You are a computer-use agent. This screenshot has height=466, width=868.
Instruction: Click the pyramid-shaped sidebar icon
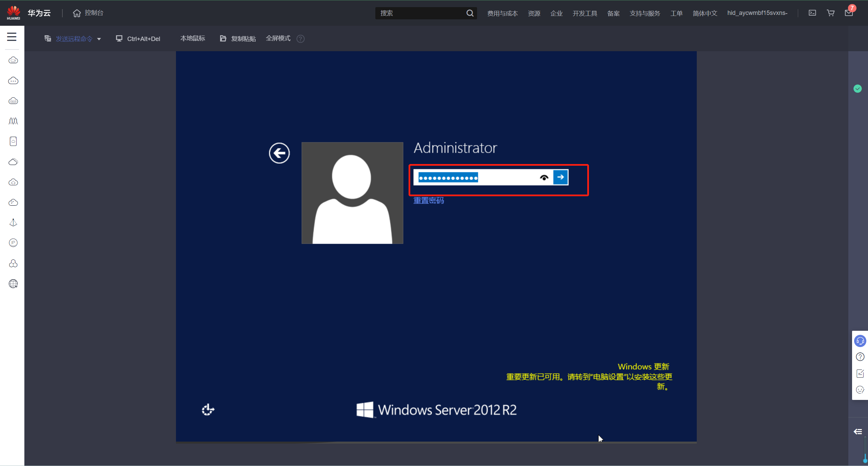pyautogui.click(x=13, y=223)
